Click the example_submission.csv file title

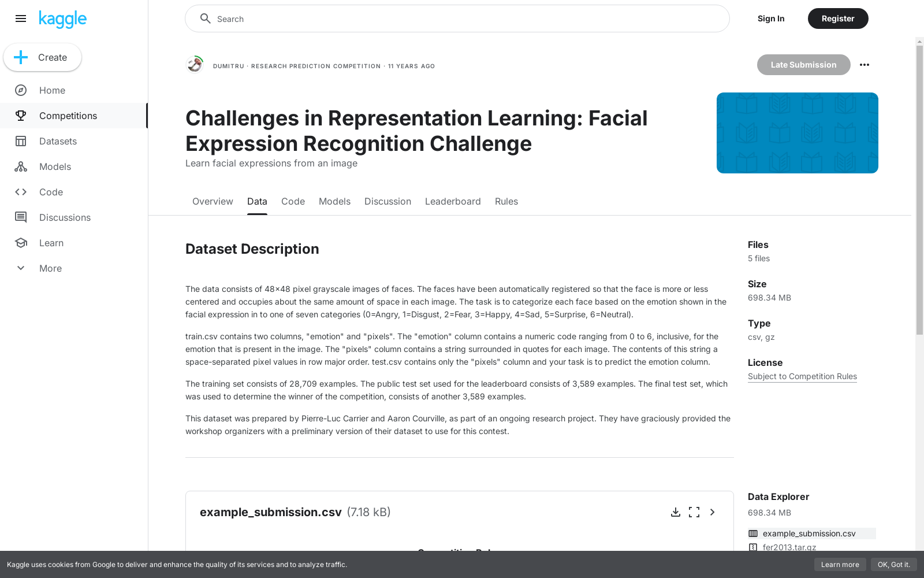(x=271, y=512)
